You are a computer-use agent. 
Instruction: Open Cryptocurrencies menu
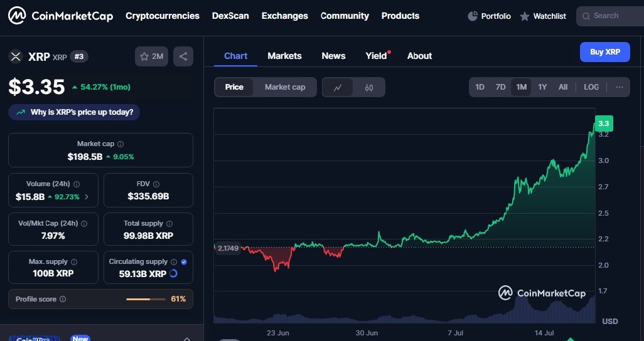163,16
